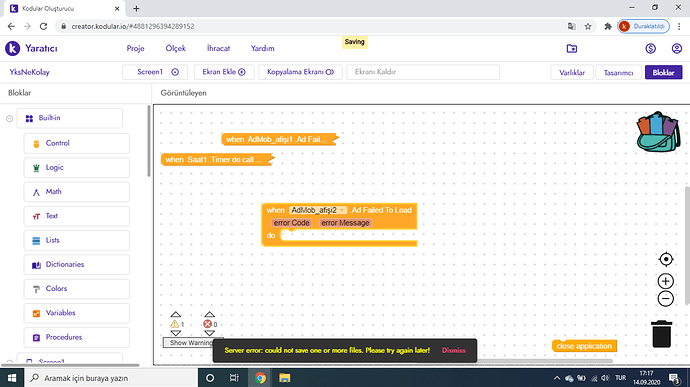
Task: Click the volume icon in system tray
Action: pos(606,378)
